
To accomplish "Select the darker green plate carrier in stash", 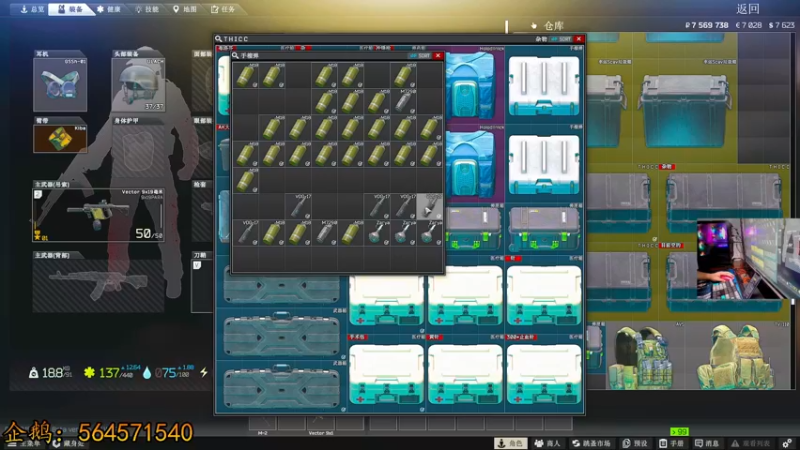I will [642, 356].
